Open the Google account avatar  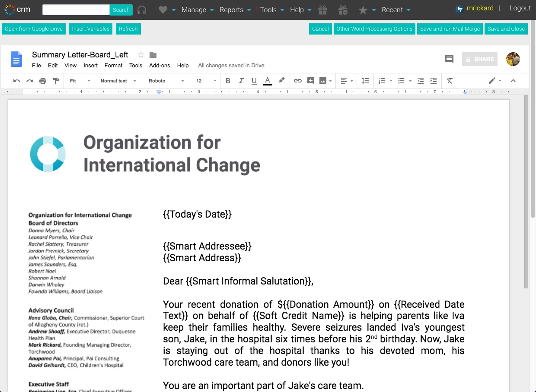pyautogui.click(x=513, y=59)
